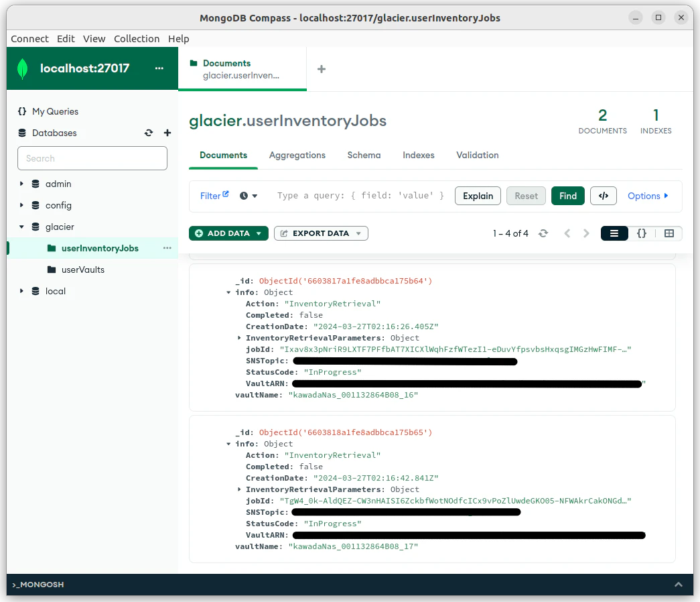Click ObjectId value ending 5b64
This screenshot has height=602, width=700.
pos(346,281)
